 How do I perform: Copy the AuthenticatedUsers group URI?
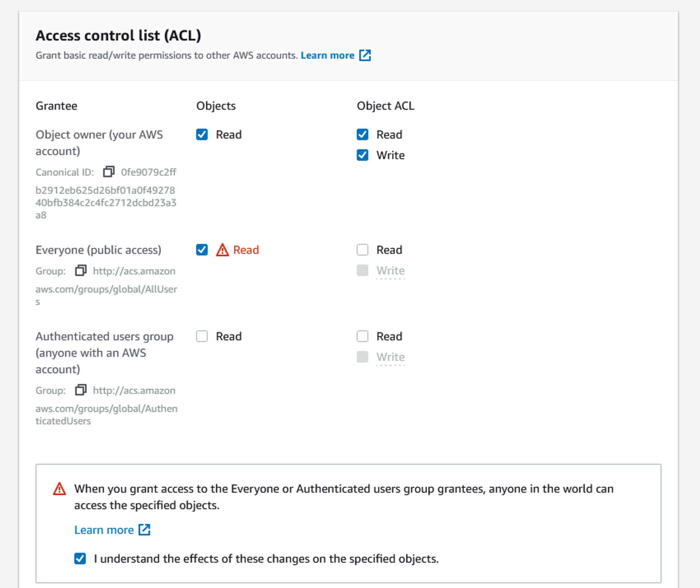point(81,390)
